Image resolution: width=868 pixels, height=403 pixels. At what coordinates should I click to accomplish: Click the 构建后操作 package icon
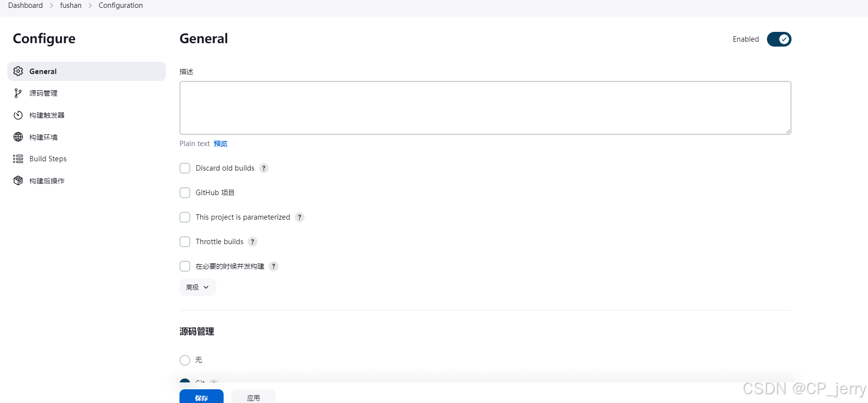click(x=18, y=180)
